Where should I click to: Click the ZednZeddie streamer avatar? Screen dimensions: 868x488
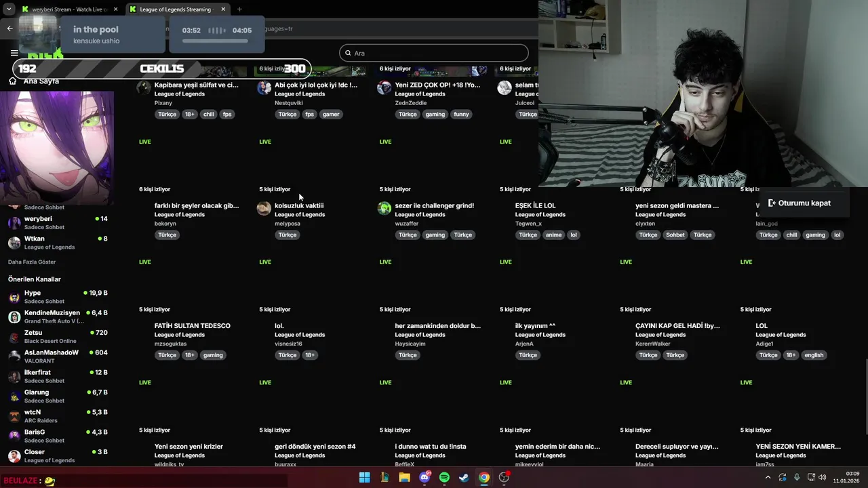tap(384, 87)
